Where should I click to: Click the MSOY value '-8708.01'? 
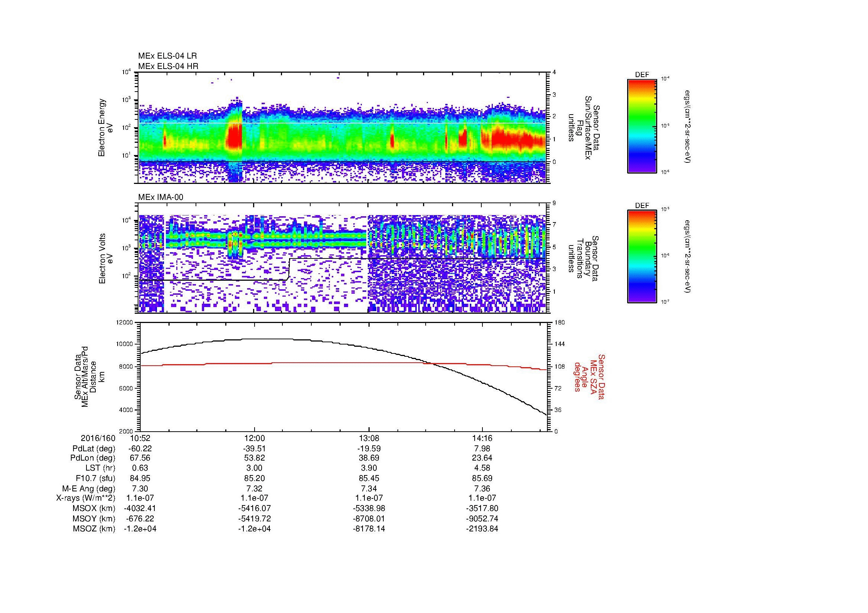[369, 518]
